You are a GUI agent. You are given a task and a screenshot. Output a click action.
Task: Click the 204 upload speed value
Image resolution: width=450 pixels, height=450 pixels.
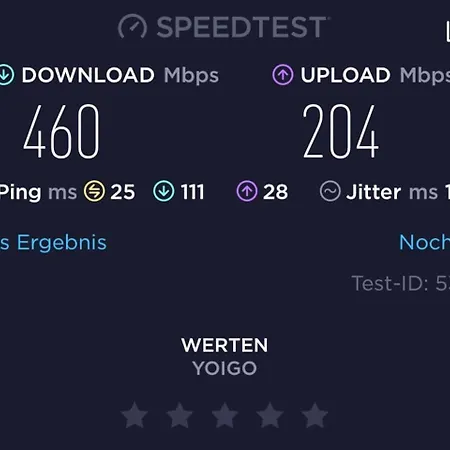341,131
